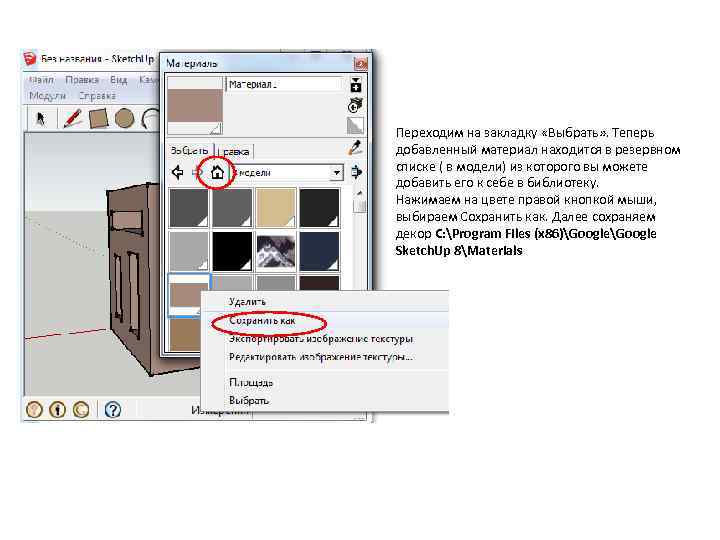Screen dimensions: 720x540
Task: Open the Details arrow menu icon
Action: (356, 173)
